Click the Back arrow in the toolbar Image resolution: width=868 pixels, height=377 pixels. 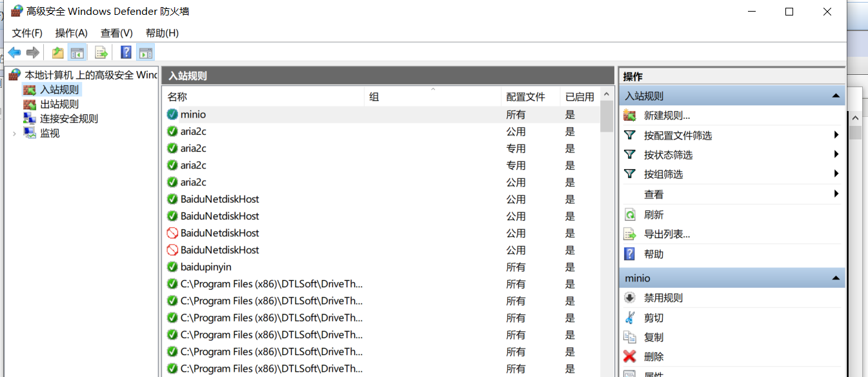pos(14,52)
